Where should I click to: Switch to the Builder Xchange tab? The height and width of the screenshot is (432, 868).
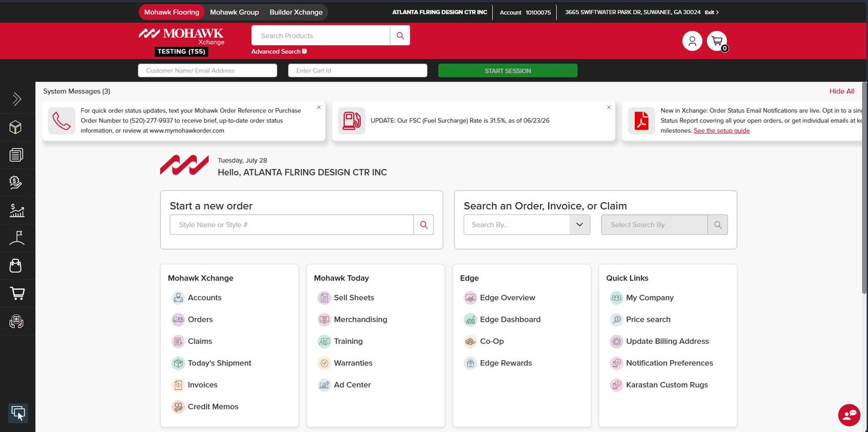point(297,12)
